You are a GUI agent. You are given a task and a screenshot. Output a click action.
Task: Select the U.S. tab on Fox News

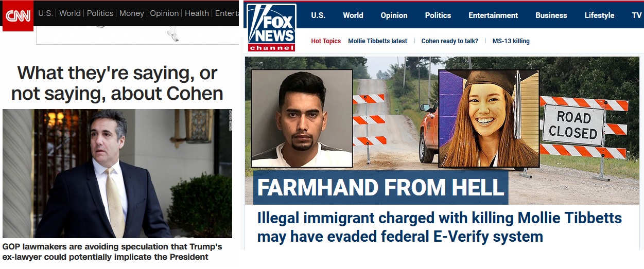pos(318,15)
